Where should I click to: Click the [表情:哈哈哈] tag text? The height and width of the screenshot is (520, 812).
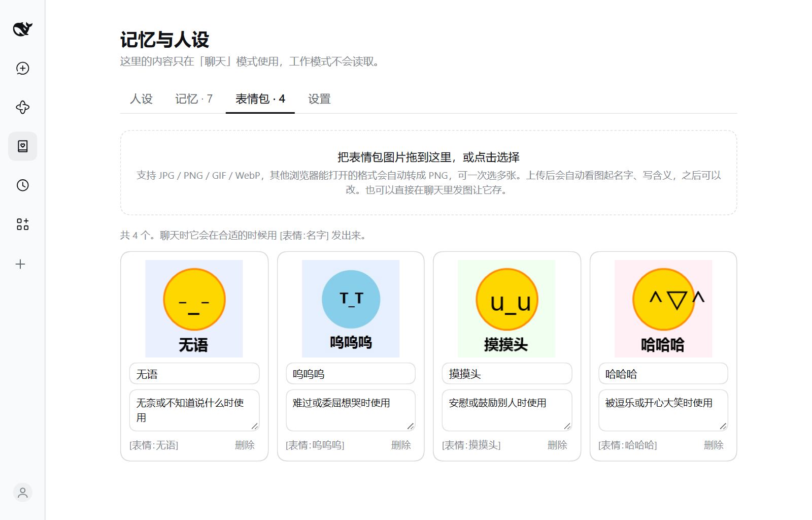click(x=628, y=445)
